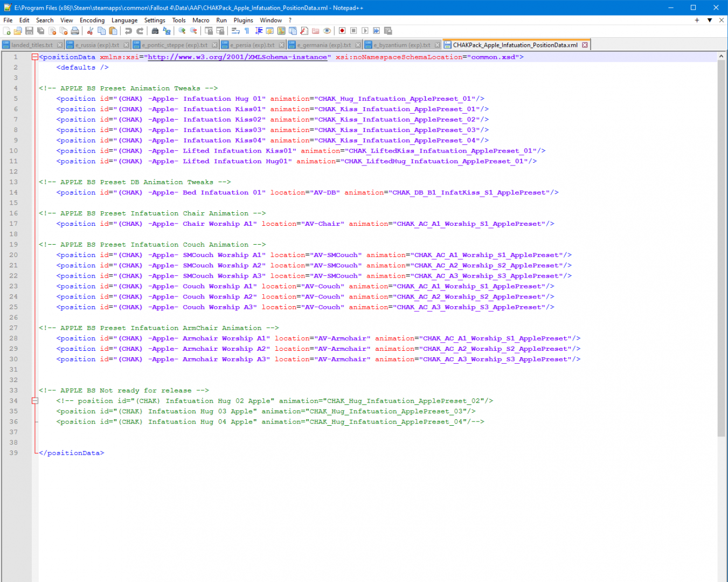Click the New file toolbar icon
Screen dimensions: 728x582
tap(7, 31)
